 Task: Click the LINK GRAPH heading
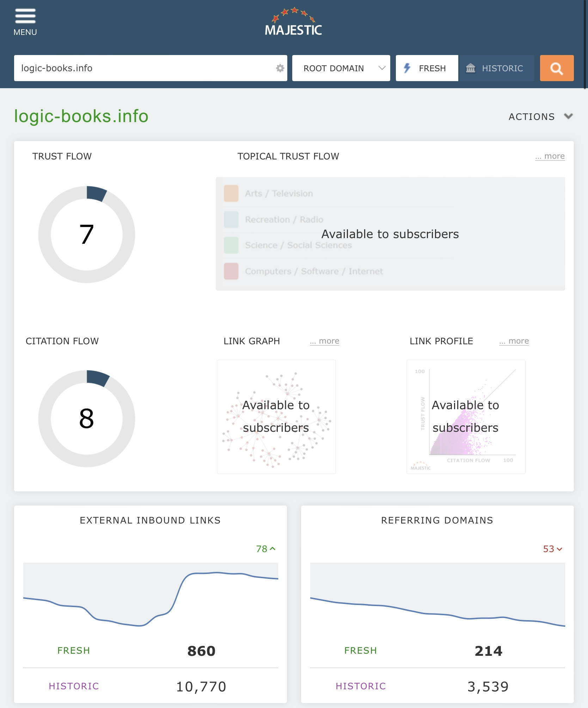(252, 341)
